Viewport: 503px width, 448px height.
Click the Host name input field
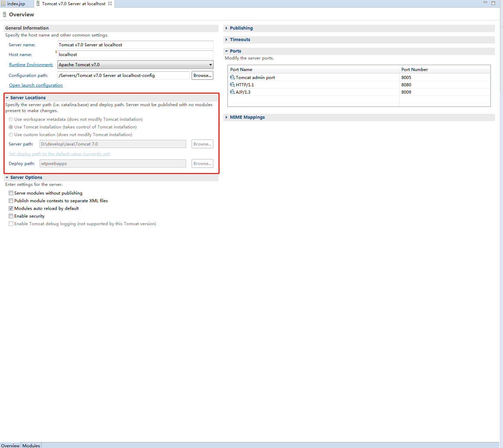(135, 55)
